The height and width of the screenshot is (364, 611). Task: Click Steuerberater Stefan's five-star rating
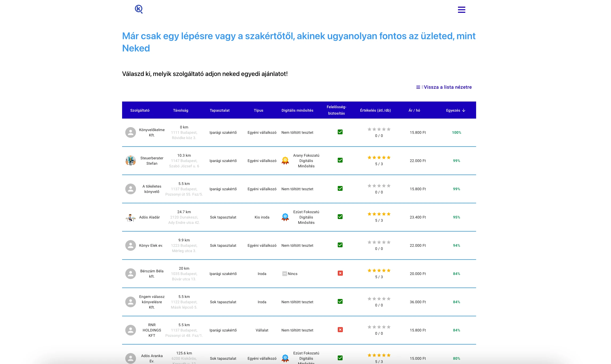379,157
